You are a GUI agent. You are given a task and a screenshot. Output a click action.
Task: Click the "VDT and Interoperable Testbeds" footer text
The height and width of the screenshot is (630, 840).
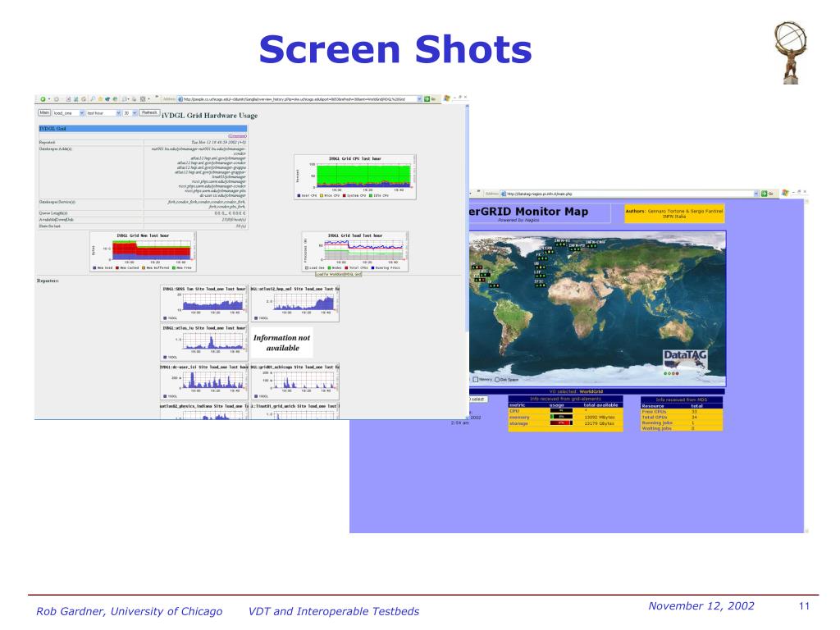334,611
